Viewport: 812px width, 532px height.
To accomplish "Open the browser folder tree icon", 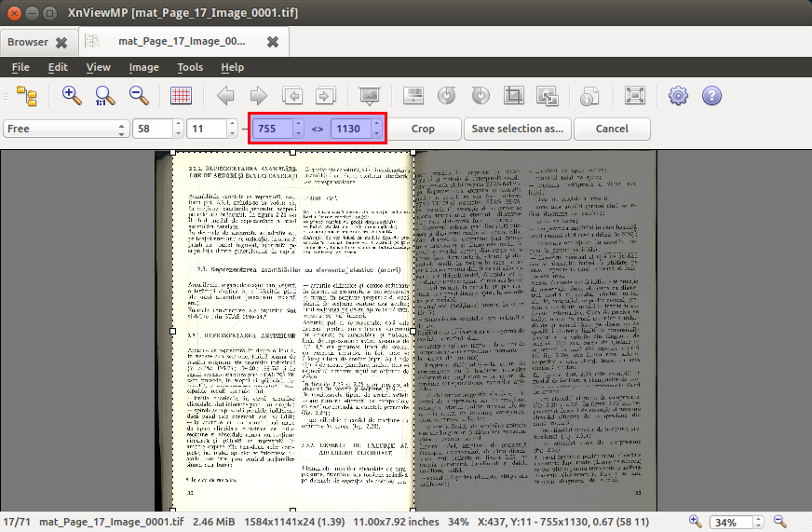I will 27,96.
